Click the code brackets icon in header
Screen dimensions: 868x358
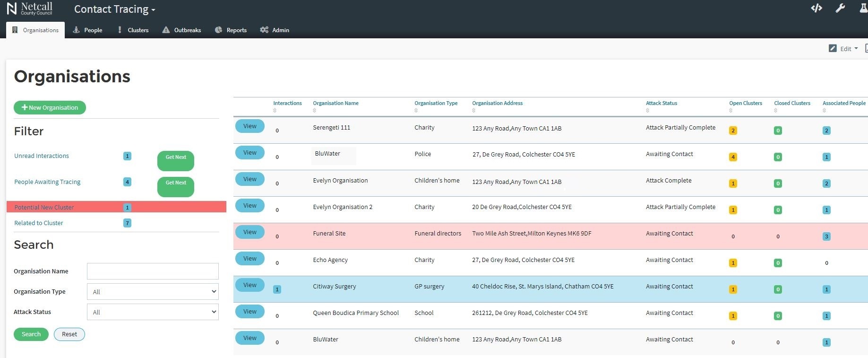click(816, 8)
